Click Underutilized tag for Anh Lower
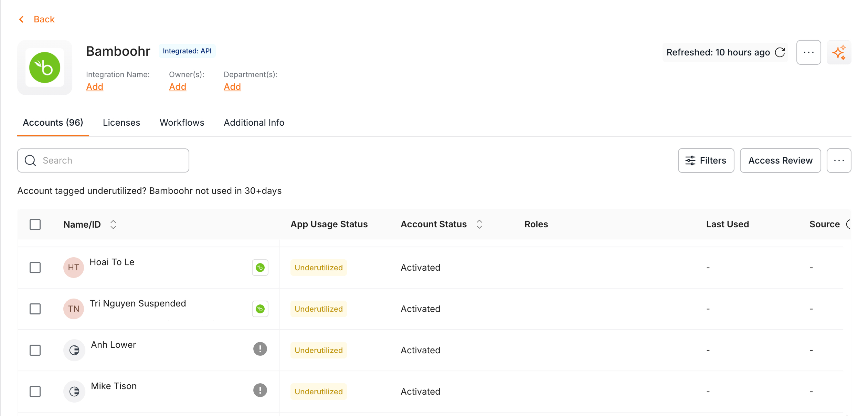 319,350
